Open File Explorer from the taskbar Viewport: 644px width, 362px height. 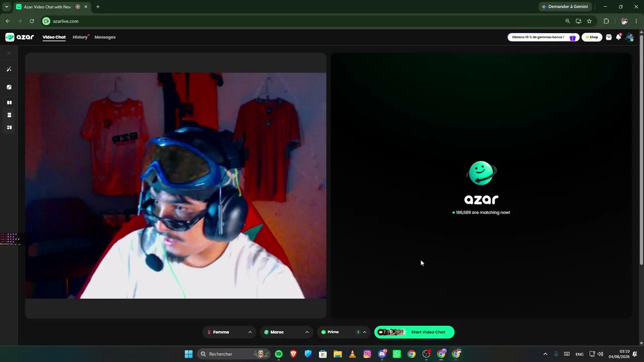point(338,354)
